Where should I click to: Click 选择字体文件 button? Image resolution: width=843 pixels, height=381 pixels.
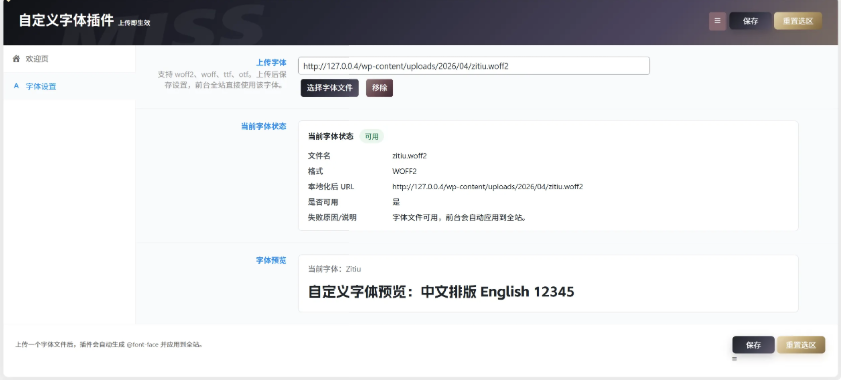click(330, 88)
